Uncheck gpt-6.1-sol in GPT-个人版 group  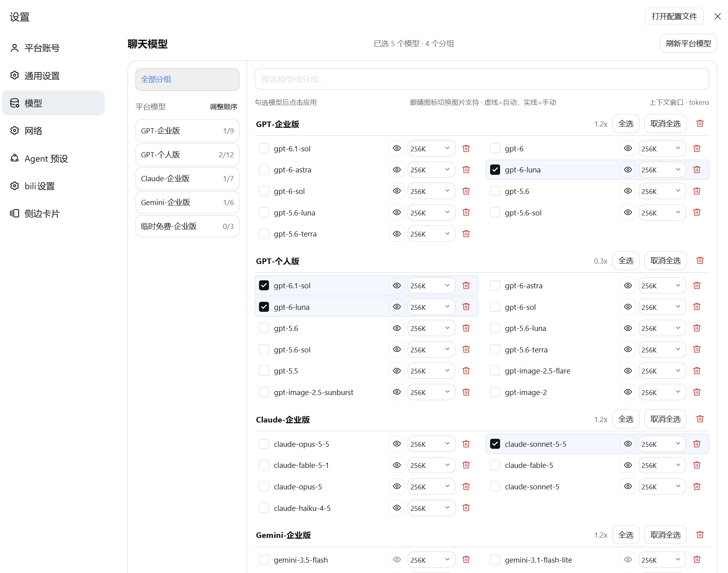(264, 286)
